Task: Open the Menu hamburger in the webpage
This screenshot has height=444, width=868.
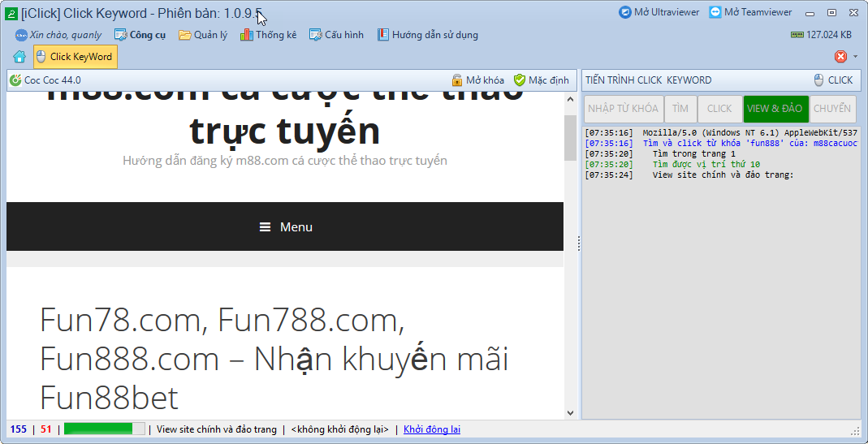Action: (x=286, y=227)
